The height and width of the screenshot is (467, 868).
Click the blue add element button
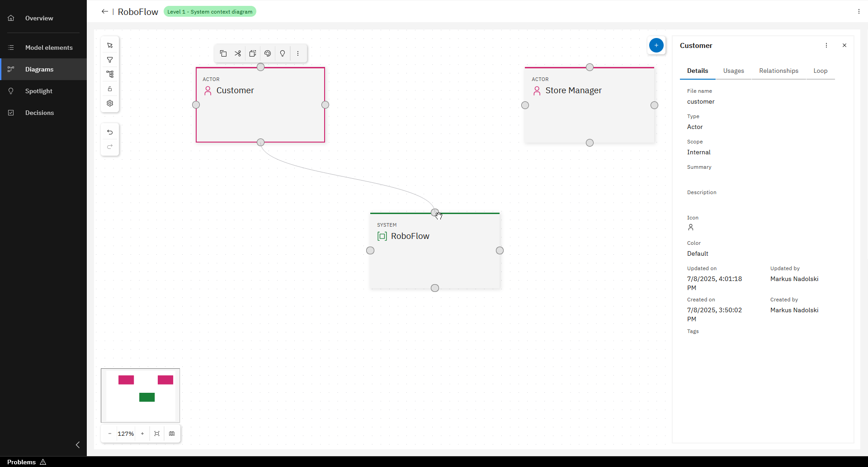click(x=656, y=45)
